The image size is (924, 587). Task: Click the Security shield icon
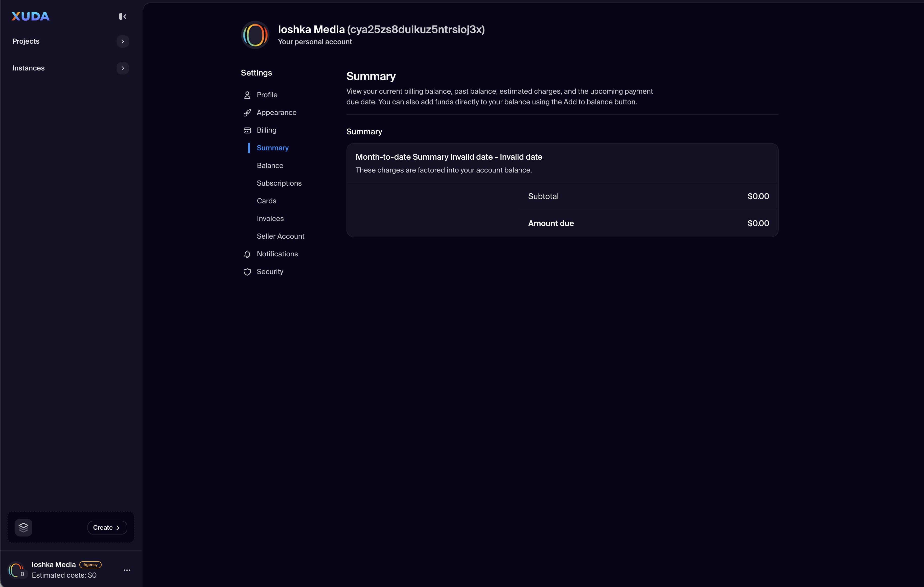[247, 272]
